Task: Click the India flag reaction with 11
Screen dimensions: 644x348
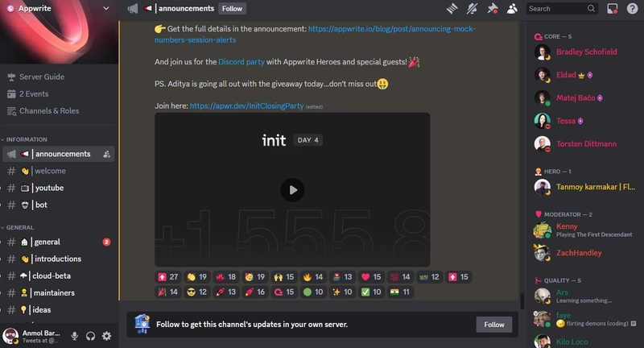Action: tap(400, 292)
